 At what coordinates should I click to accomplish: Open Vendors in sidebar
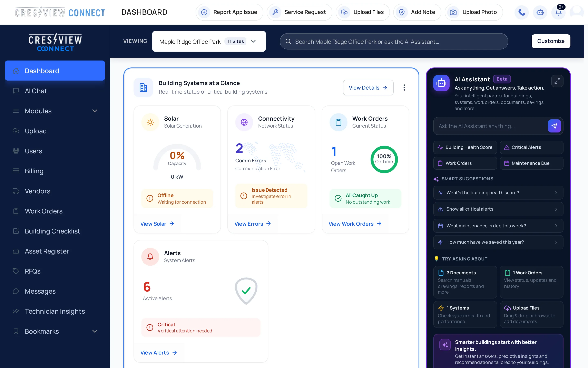55,191
